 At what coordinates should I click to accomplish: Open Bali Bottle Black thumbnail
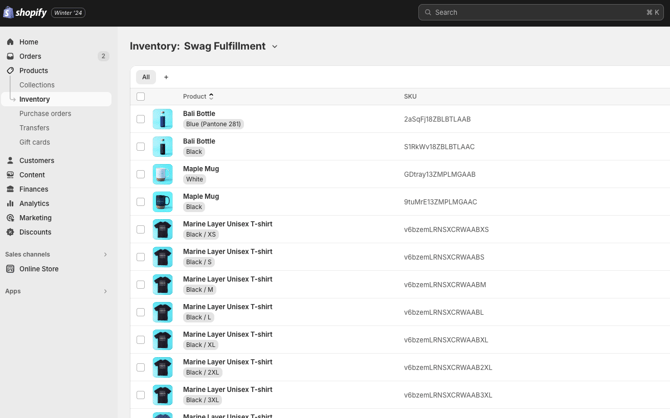click(x=163, y=147)
